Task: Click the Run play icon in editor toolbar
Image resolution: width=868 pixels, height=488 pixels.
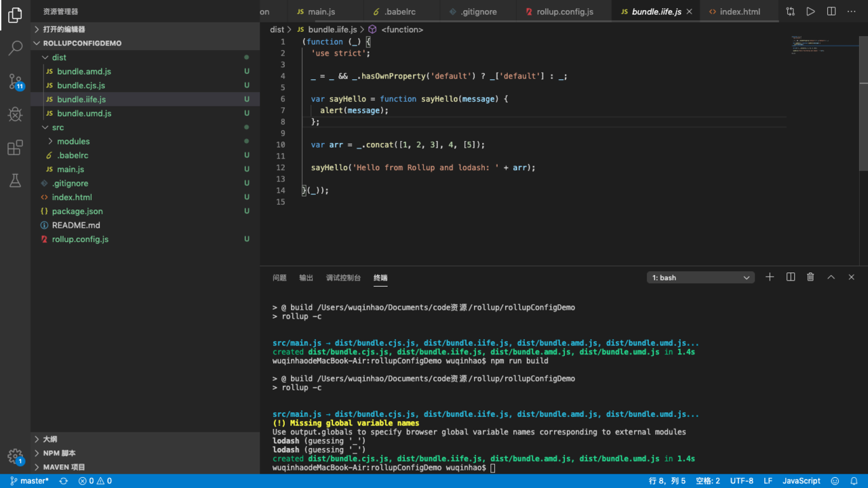Action: point(811,12)
